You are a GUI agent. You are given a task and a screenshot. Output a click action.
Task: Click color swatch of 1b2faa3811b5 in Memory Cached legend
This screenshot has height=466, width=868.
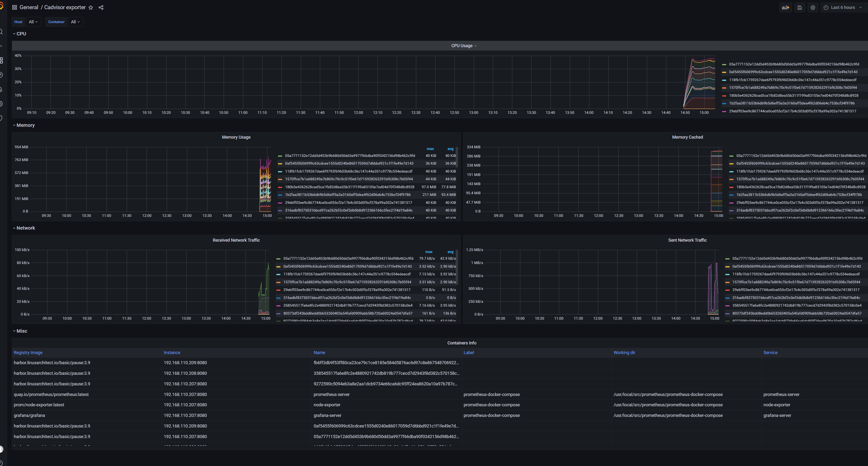[x=731, y=195]
